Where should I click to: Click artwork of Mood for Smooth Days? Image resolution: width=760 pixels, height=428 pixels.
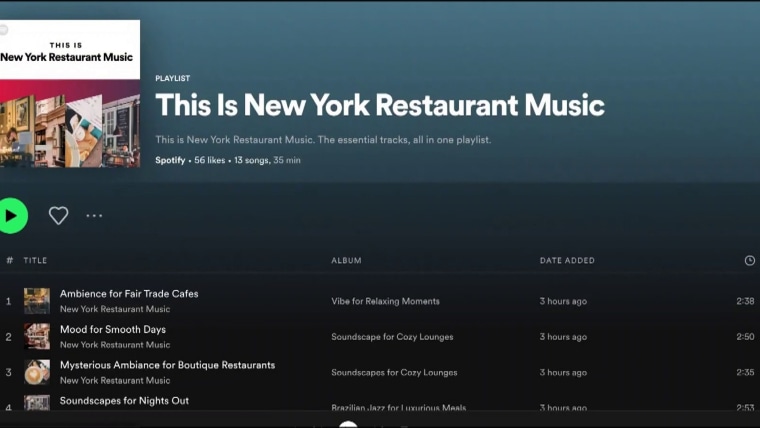coord(37,336)
